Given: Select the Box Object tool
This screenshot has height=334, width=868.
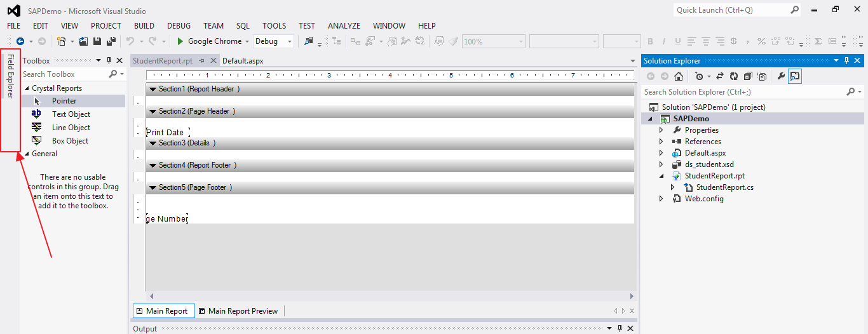Looking at the screenshot, I should pos(73,141).
